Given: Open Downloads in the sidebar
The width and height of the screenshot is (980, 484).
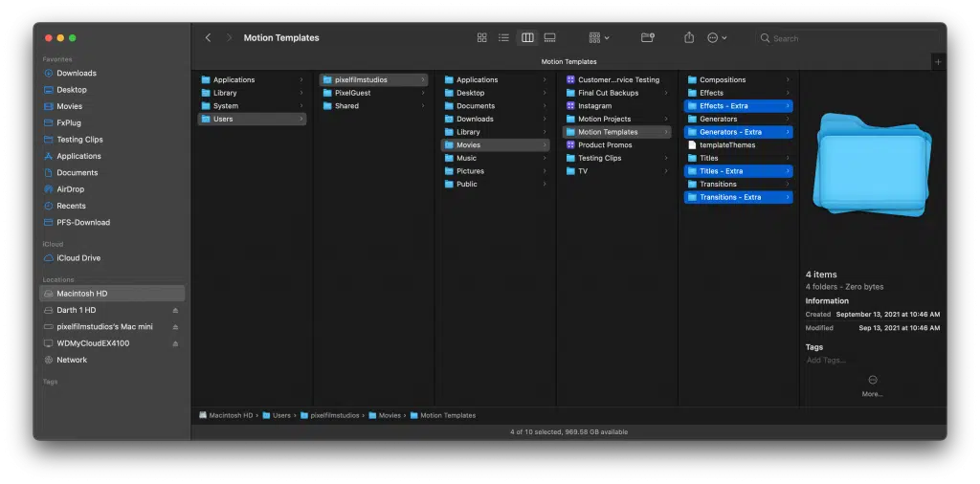Looking at the screenshot, I should (77, 73).
